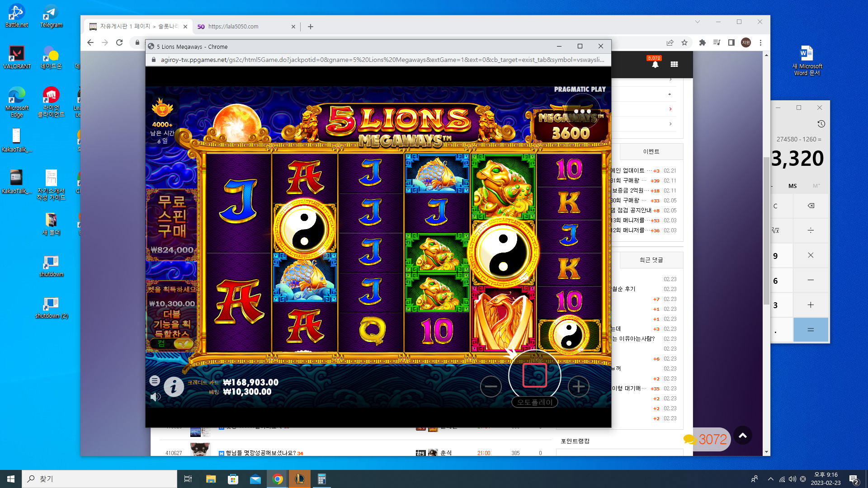
Task: Click the Calculator divide key
Action: click(x=811, y=230)
